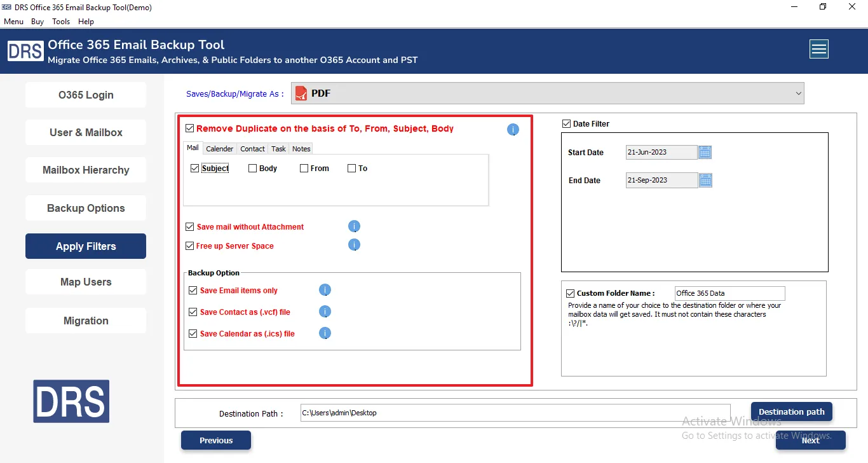Switch to the Task tab
The height and width of the screenshot is (463, 868).
click(278, 149)
